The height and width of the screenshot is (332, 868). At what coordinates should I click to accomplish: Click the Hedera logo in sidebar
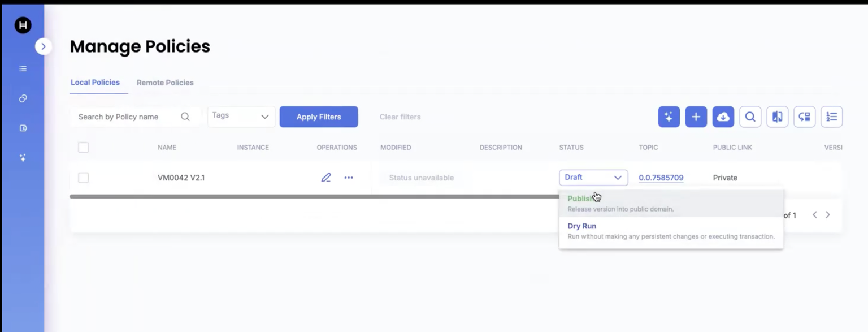[x=23, y=25]
